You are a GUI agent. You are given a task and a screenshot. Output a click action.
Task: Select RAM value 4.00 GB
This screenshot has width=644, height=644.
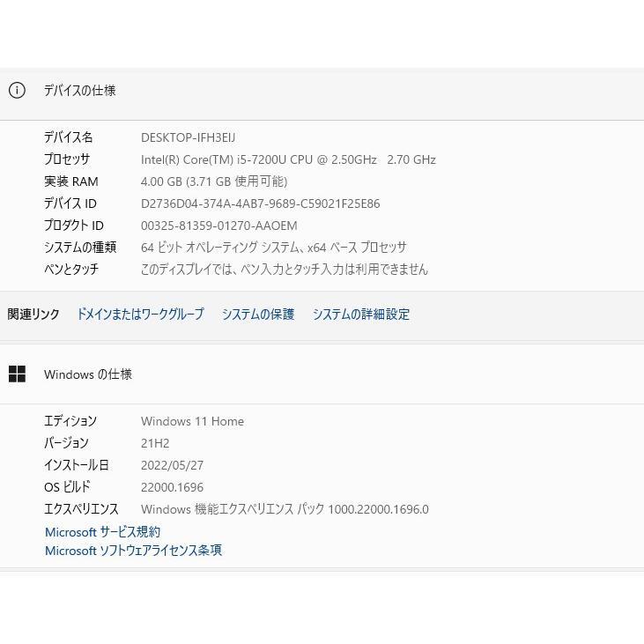click(x=214, y=181)
